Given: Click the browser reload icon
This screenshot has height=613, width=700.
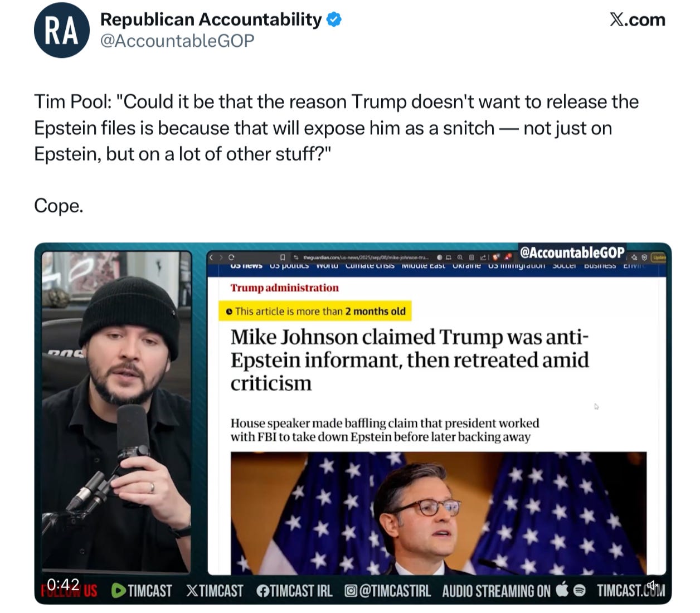Looking at the screenshot, I should click(x=231, y=257).
